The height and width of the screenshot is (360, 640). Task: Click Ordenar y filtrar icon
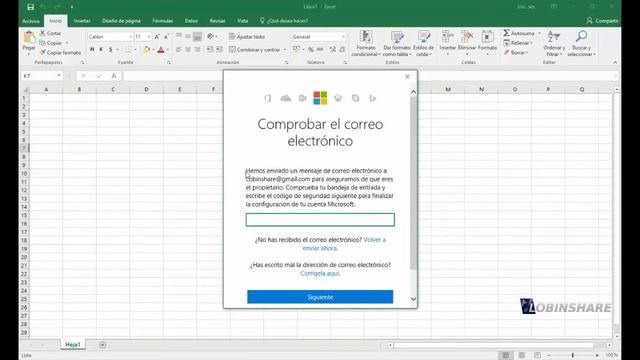pos(554,37)
